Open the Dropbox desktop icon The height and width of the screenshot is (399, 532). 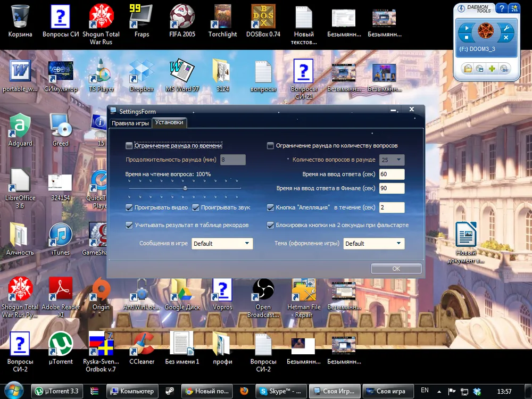click(142, 73)
